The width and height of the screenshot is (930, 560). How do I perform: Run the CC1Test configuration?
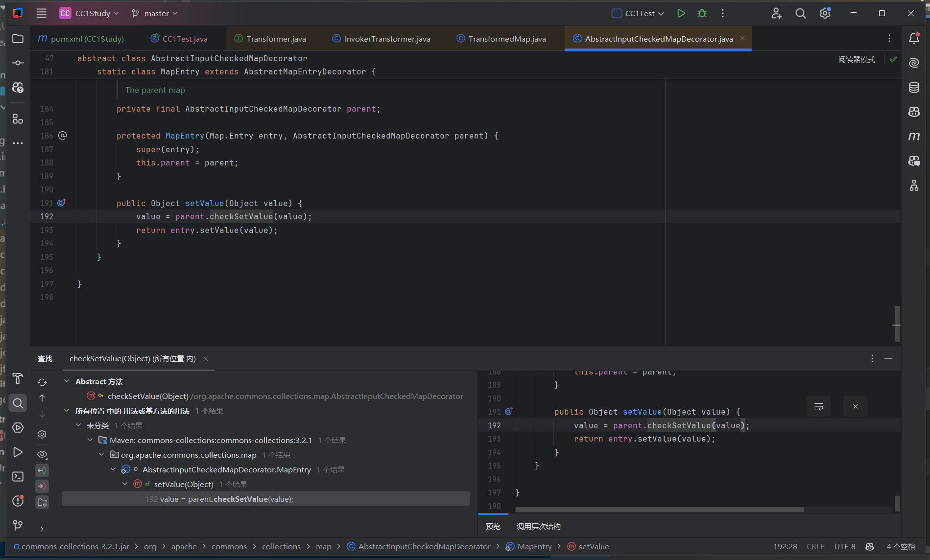pyautogui.click(x=681, y=13)
